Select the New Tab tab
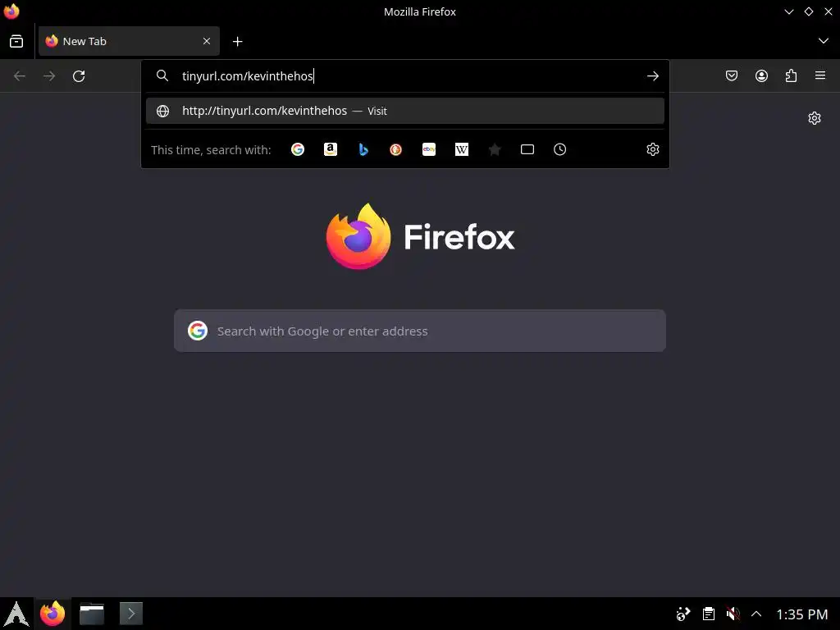Screen dimensions: 840x630 [x=129, y=41]
